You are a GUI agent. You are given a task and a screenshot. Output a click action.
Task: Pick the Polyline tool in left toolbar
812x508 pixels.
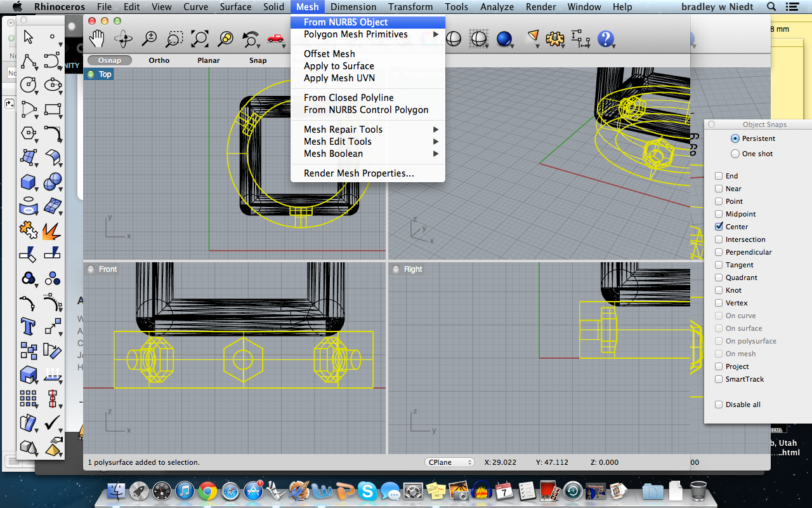point(28,62)
